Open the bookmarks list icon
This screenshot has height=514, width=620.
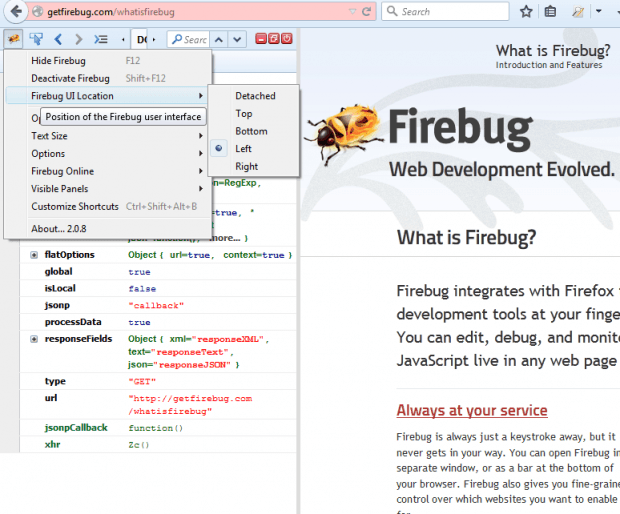pos(550,11)
